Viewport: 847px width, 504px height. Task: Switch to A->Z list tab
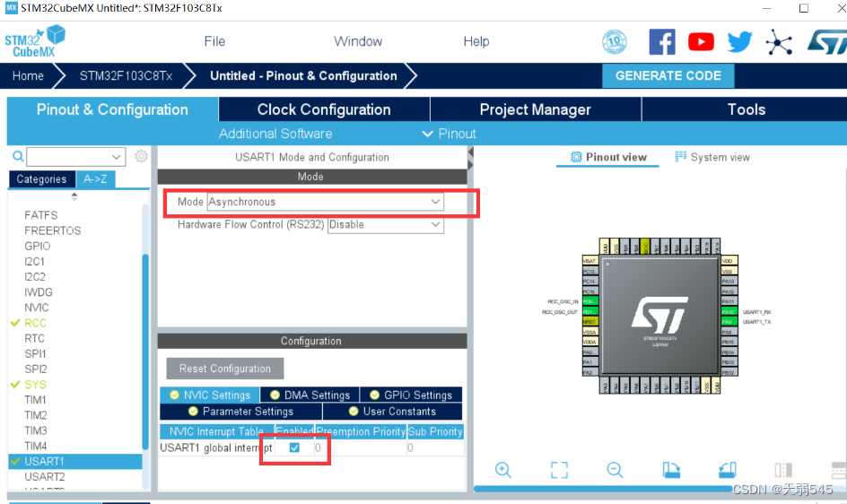95,178
